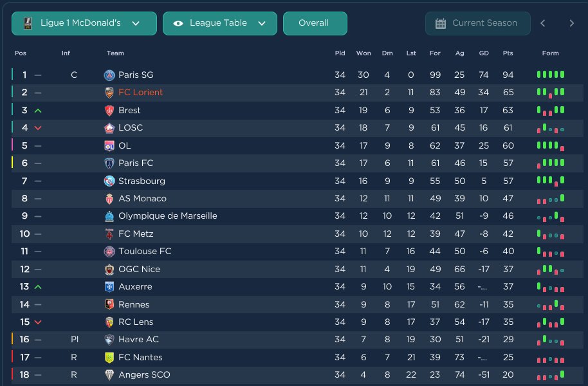This screenshot has height=386, width=588.
Task: Click the FC Nantes club crest
Action: click(109, 358)
